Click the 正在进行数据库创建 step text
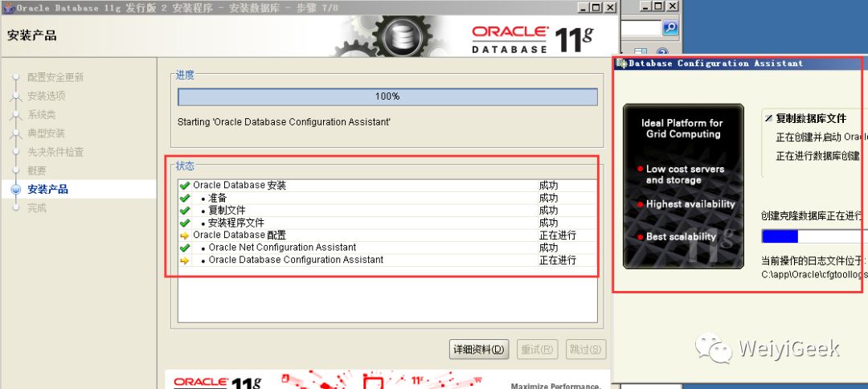This screenshot has width=868, height=389. 818,156
